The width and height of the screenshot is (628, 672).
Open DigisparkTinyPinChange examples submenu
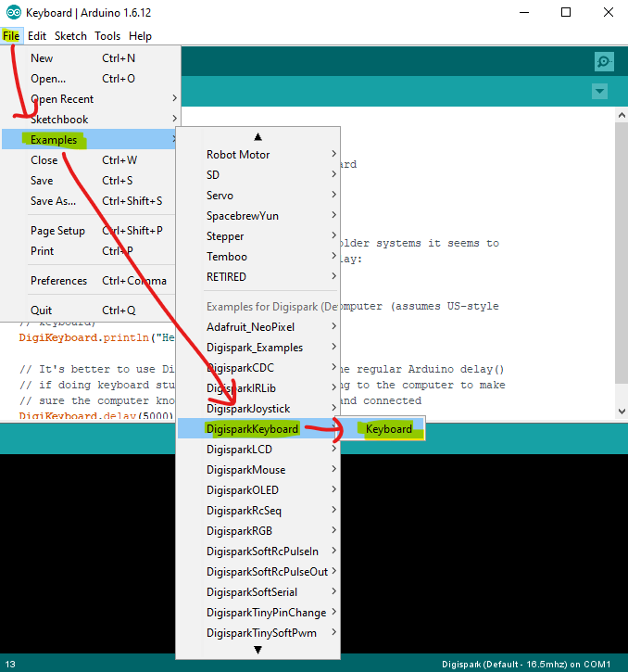pos(258,613)
